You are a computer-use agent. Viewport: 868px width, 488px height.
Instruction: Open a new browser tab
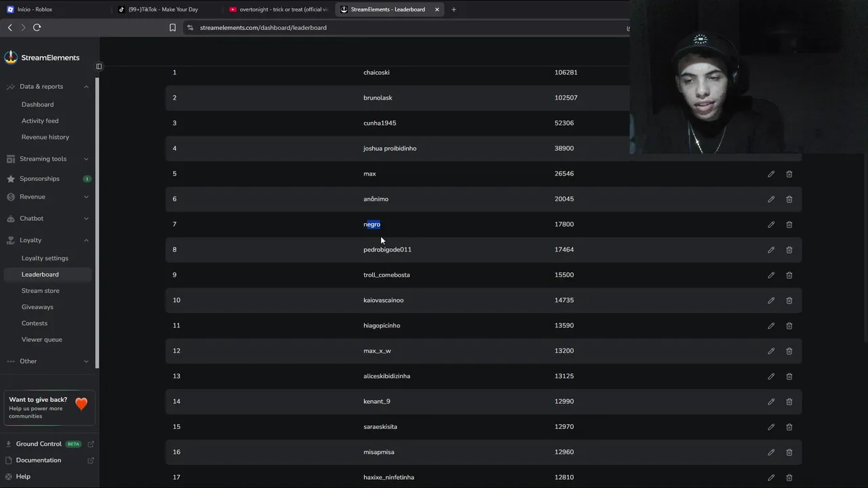pyautogui.click(x=454, y=9)
